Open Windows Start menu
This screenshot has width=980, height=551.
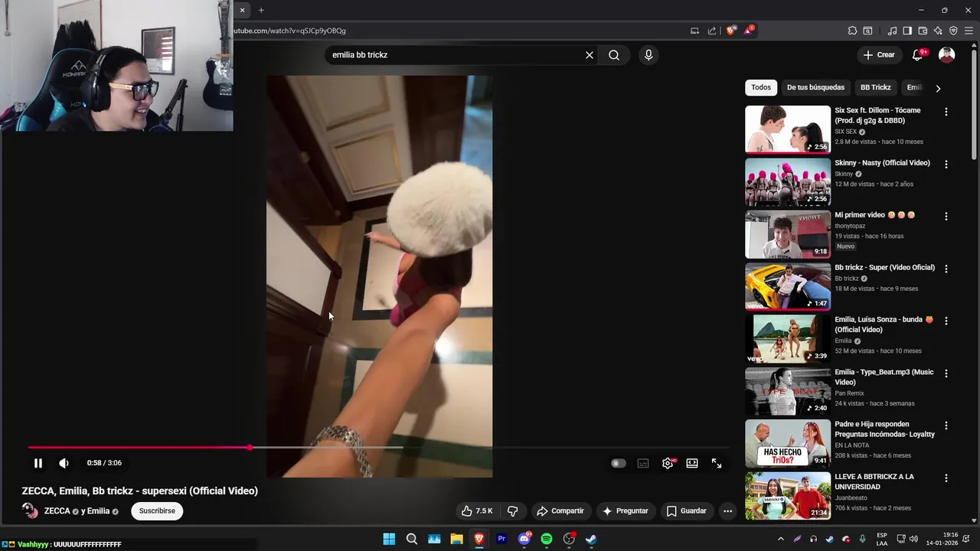click(389, 539)
